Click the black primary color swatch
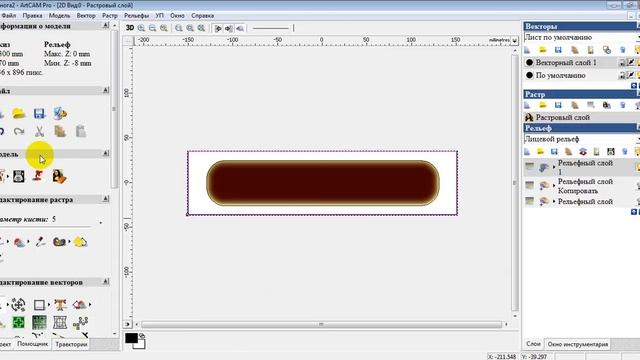The width and height of the screenshot is (640, 360). (131, 338)
